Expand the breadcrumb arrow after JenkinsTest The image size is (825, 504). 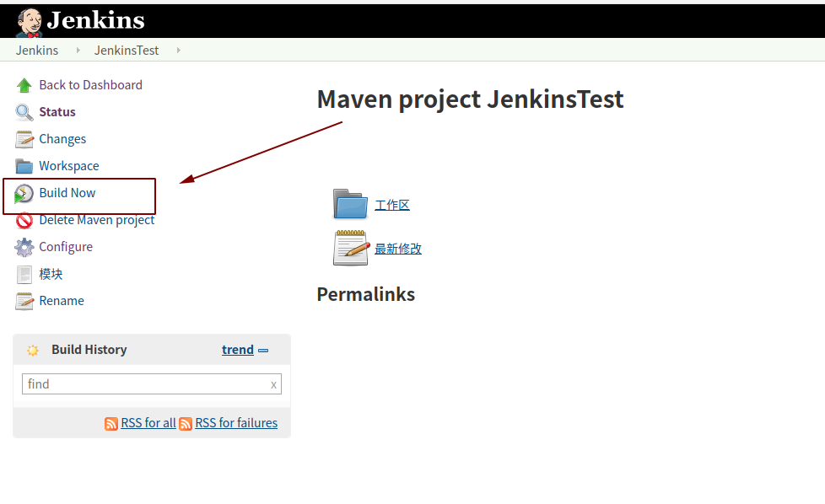[x=177, y=50]
